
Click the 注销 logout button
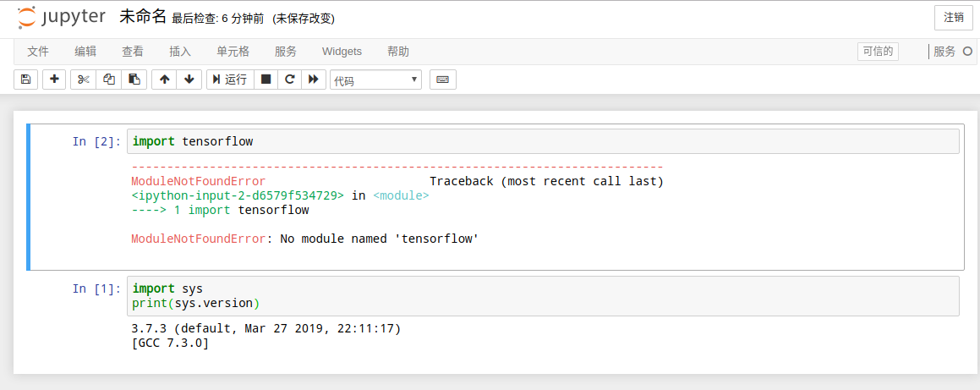point(954,18)
